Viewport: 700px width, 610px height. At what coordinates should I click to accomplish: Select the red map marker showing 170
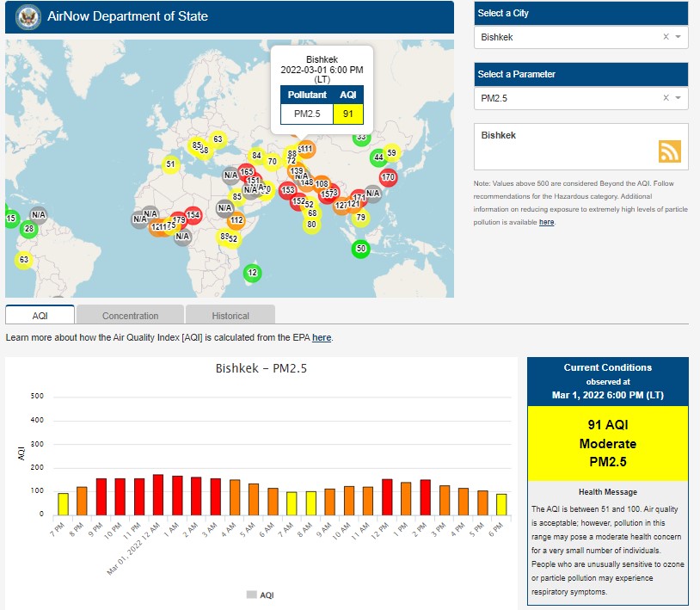388,177
